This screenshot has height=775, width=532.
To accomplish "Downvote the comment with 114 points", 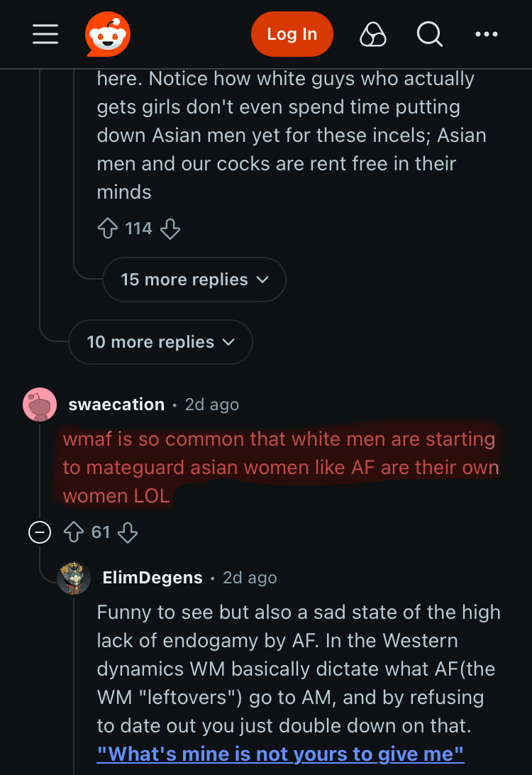I will click(x=170, y=229).
